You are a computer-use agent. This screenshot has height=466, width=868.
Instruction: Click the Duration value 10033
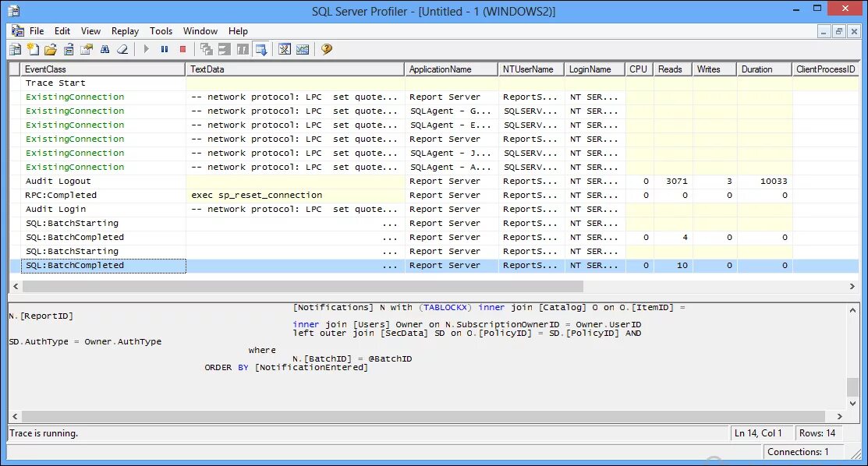[774, 181]
